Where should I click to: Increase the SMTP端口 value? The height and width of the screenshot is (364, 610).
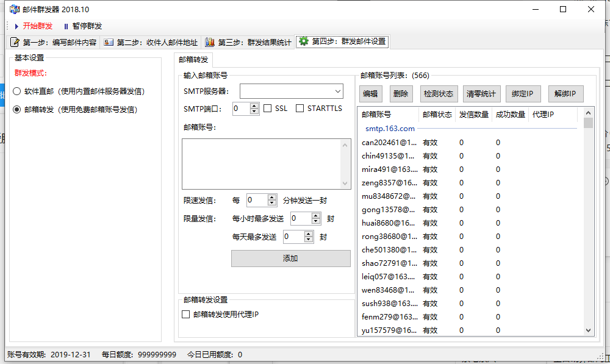pyautogui.click(x=254, y=105)
